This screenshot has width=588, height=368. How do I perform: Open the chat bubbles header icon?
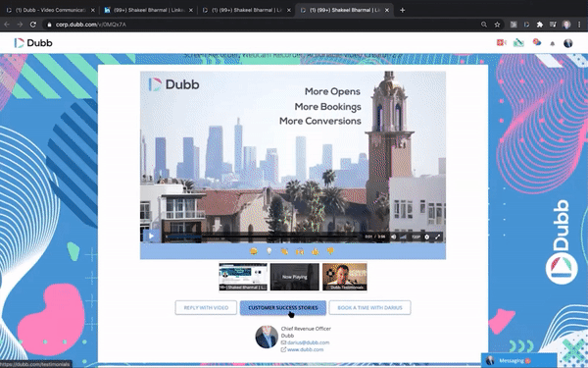[537, 42]
